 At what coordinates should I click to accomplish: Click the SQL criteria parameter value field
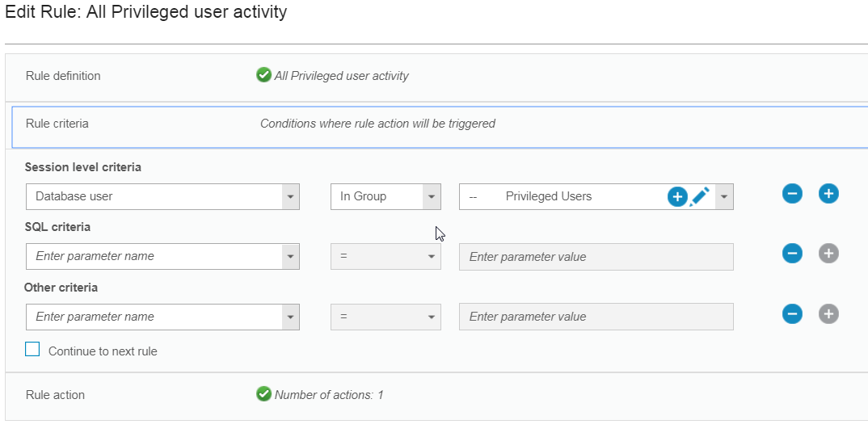tap(596, 257)
